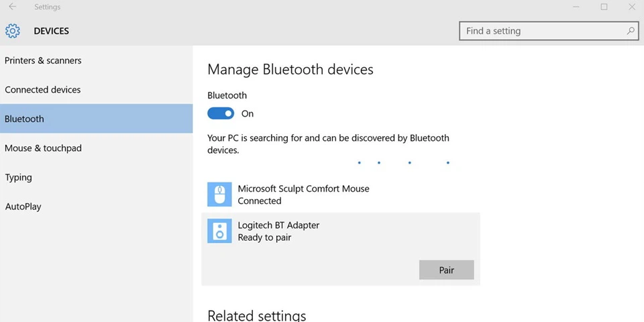The image size is (644, 322).
Task: Click the Devices settings gear icon
Action: coord(12,31)
